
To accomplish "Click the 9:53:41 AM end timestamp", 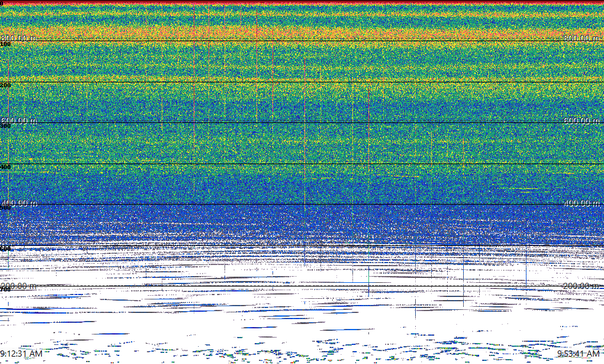I will coord(578,354).
